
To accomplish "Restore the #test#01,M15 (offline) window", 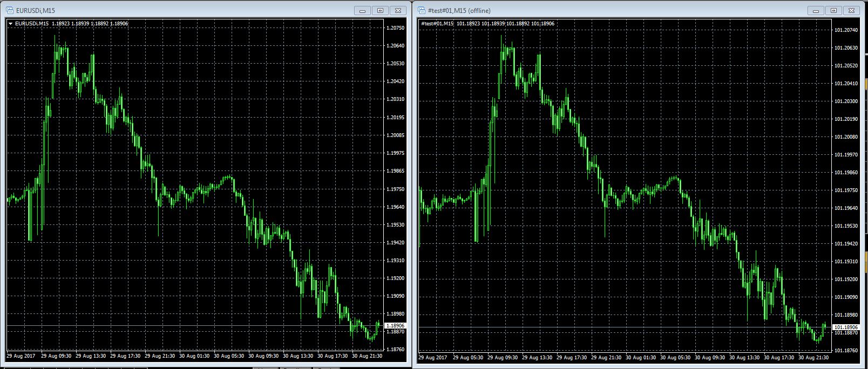I will [x=833, y=10].
